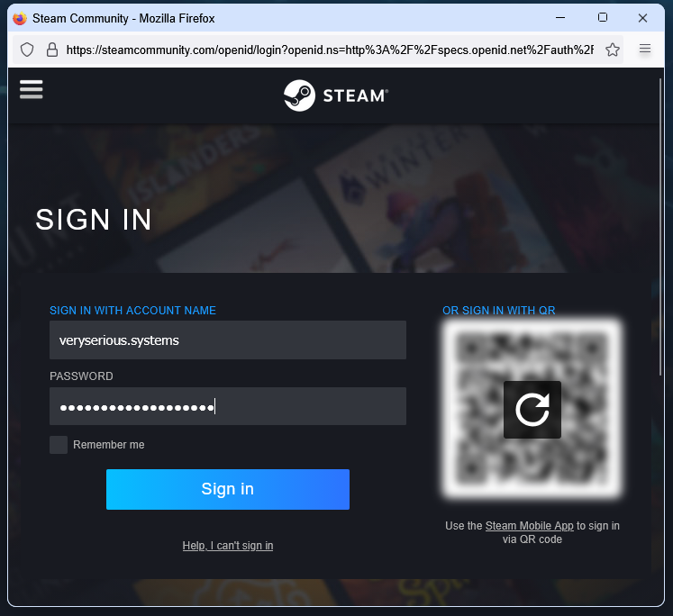Open the Steam hamburger navigation menu
The width and height of the screenshot is (673, 616).
coord(32,89)
